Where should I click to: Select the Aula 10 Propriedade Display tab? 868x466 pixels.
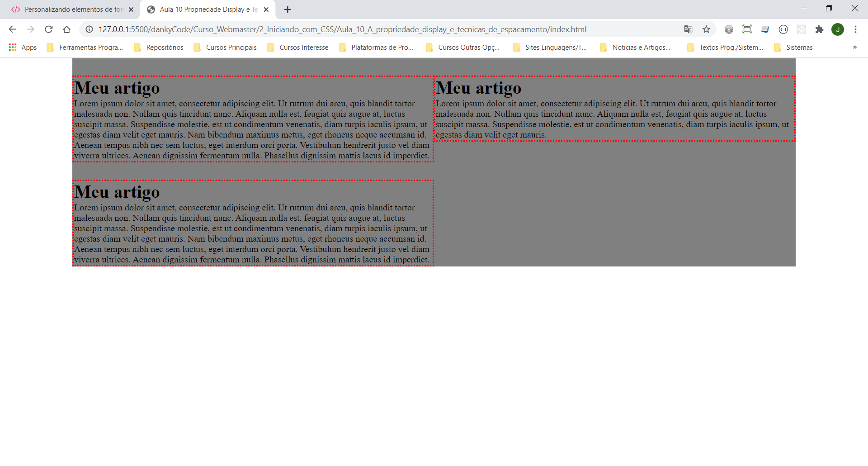[x=208, y=10]
